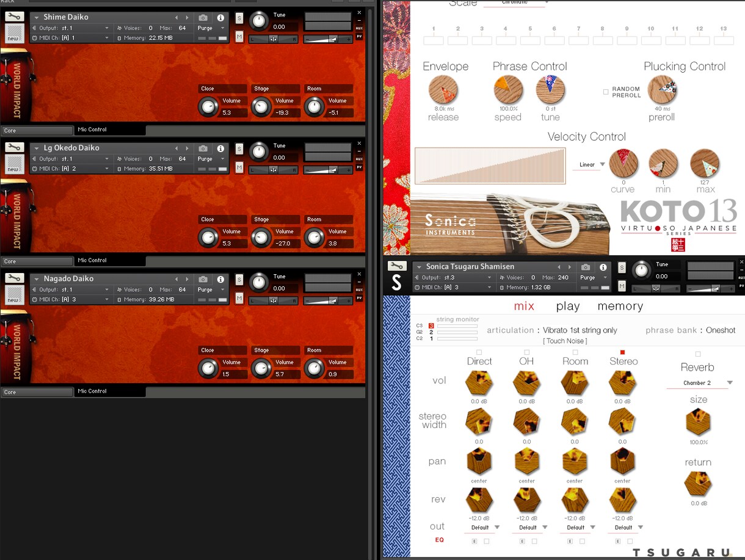
Task: Open the Shime Daiko MIDI Ch dropdown
Action: click(70, 38)
